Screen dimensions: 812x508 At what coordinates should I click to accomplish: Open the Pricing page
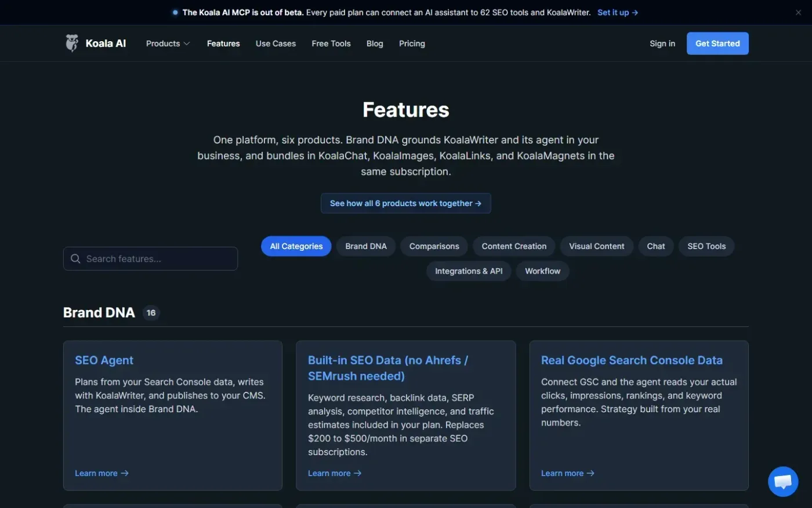pyautogui.click(x=412, y=44)
